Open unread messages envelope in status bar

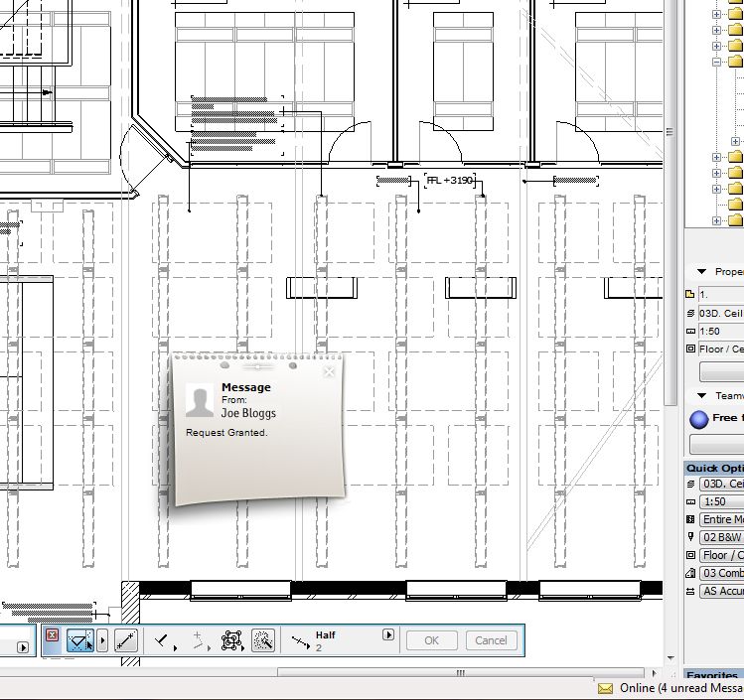pos(605,687)
